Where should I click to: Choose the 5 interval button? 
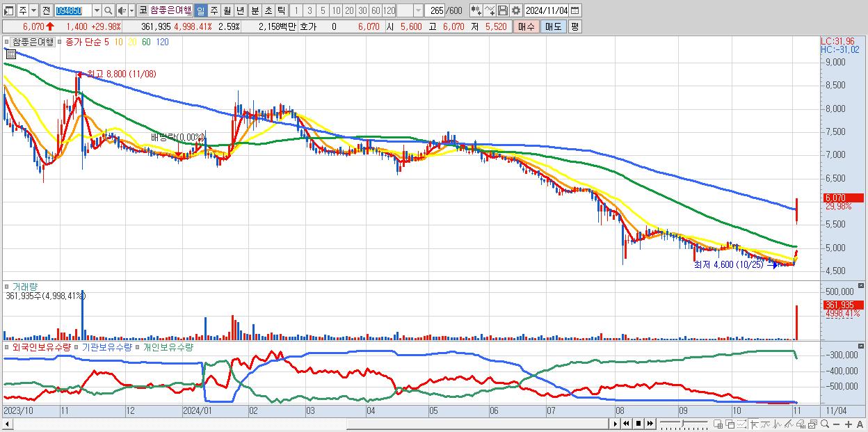323,10
